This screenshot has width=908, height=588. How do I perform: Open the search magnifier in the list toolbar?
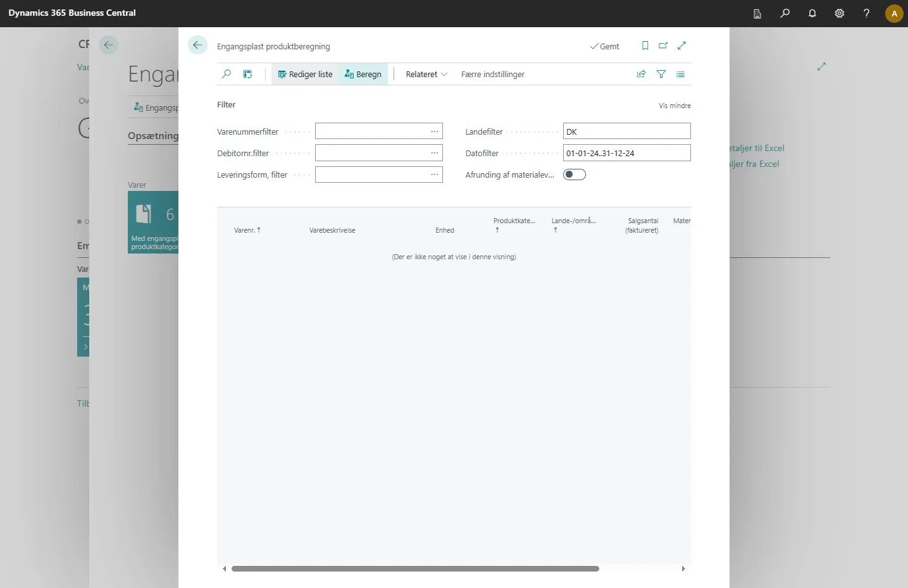click(x=227, y=74)
